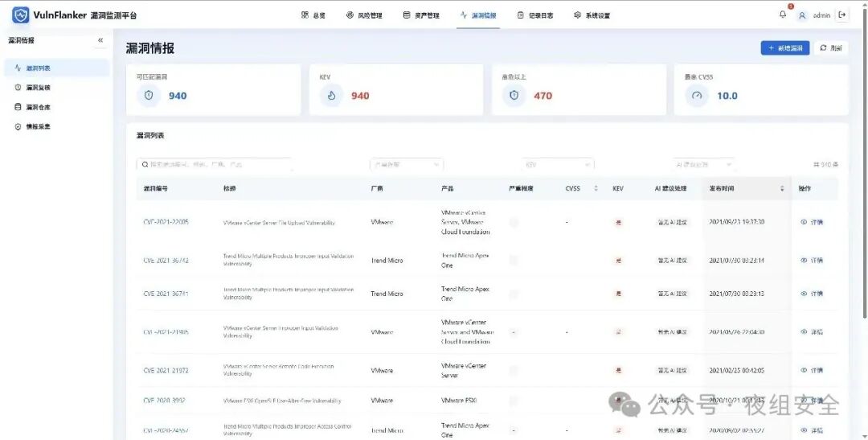Viewport: 868px width, 440px height.
Task: Click 940 value in 可匹配漏洞 card
Action: click(x=178, y=96)
